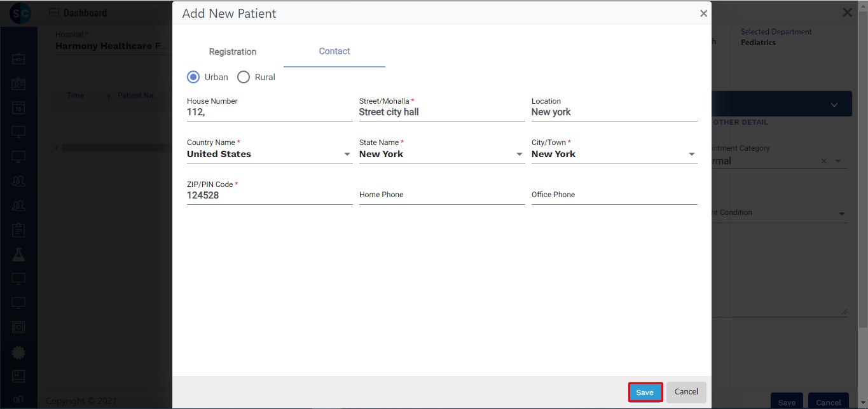Switch to the Registration tab

point(232,52)
